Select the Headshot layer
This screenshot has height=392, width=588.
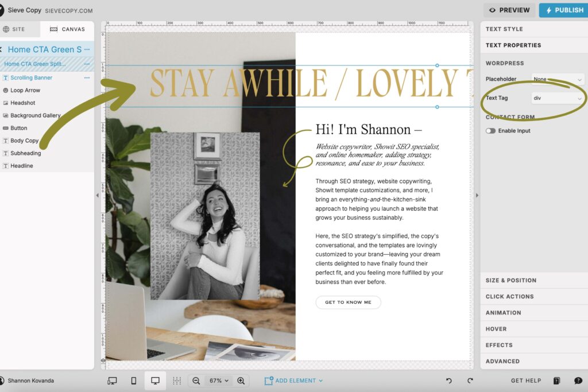[x=23, y=103]
